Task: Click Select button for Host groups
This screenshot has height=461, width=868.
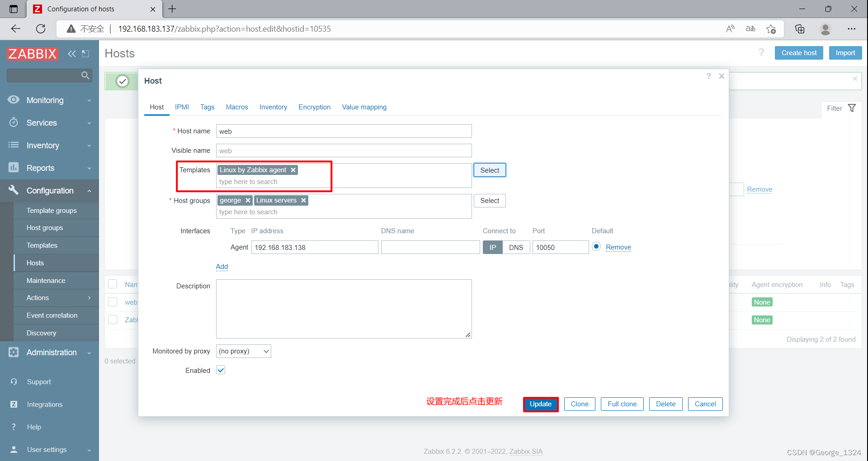Action: [490, 201]
